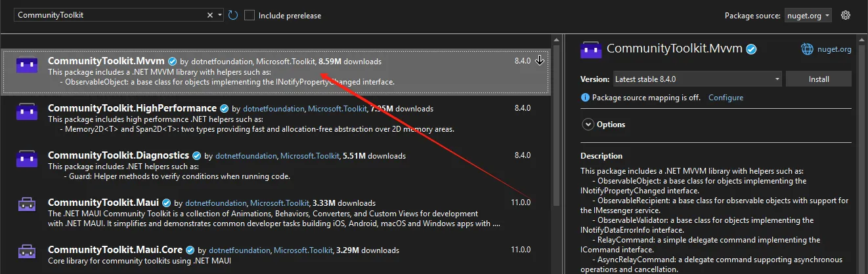Open the Configure package mapping link

tap(726, 98)
